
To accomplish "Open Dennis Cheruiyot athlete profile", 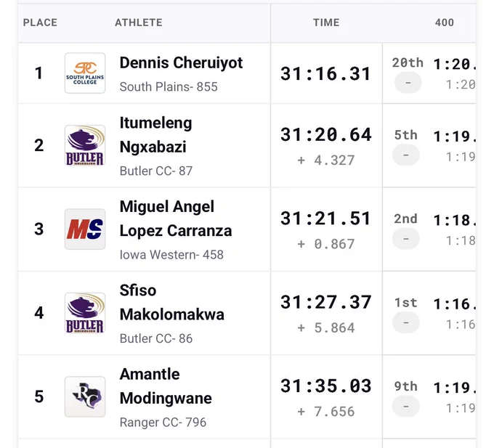I will click(181, 62).
